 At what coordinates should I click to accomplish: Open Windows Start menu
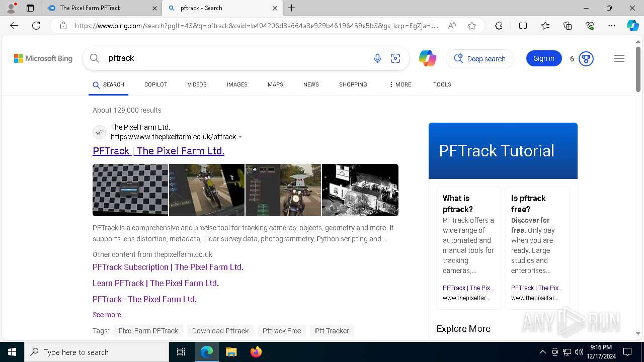point(12,352)
